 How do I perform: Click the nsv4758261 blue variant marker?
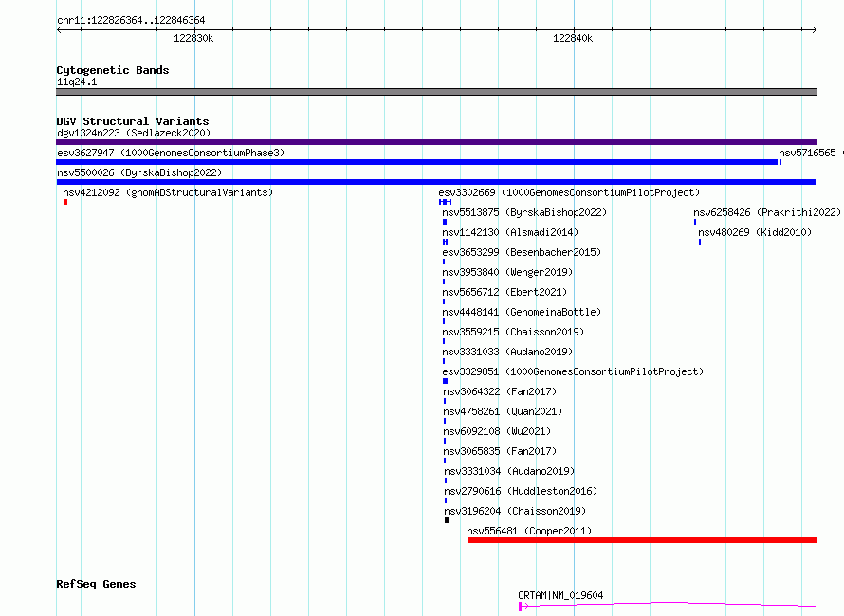(x=445, y=421)
